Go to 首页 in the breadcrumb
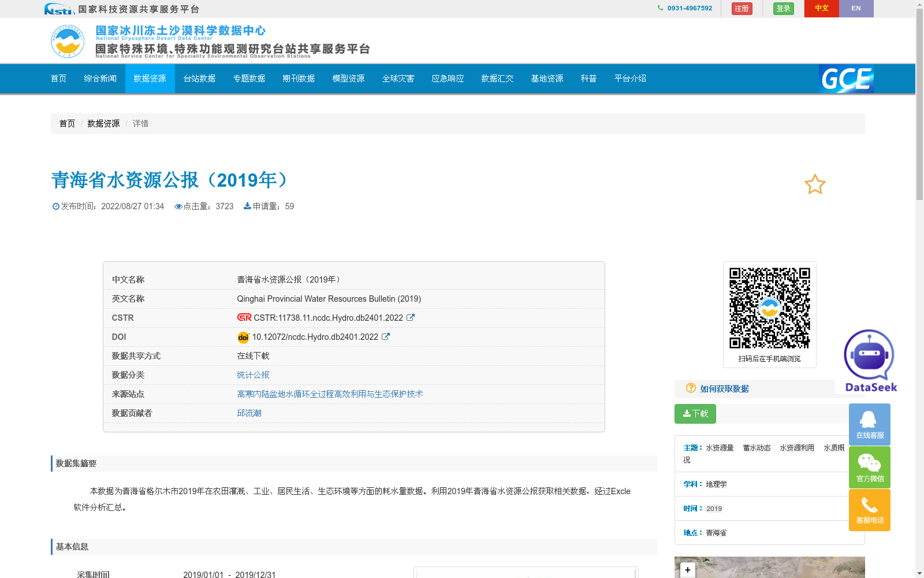The height and width of the screenshot is (578, 924). [67, 123]
